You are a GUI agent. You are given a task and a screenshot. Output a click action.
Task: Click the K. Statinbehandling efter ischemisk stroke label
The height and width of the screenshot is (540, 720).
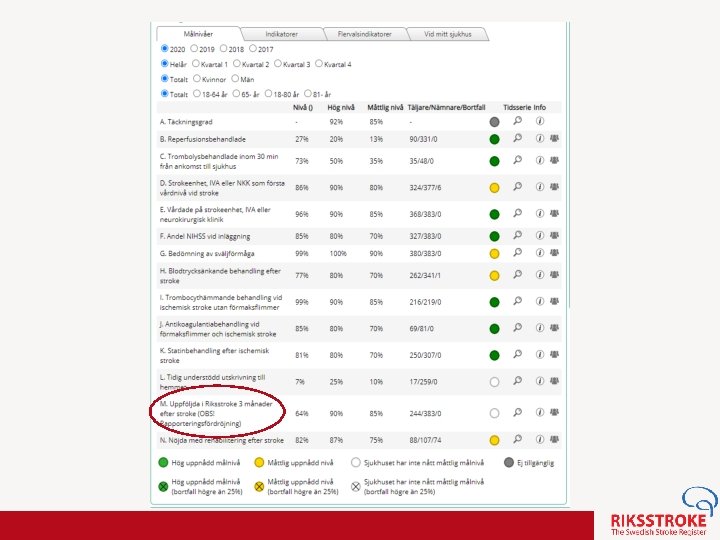click(214, 355)
